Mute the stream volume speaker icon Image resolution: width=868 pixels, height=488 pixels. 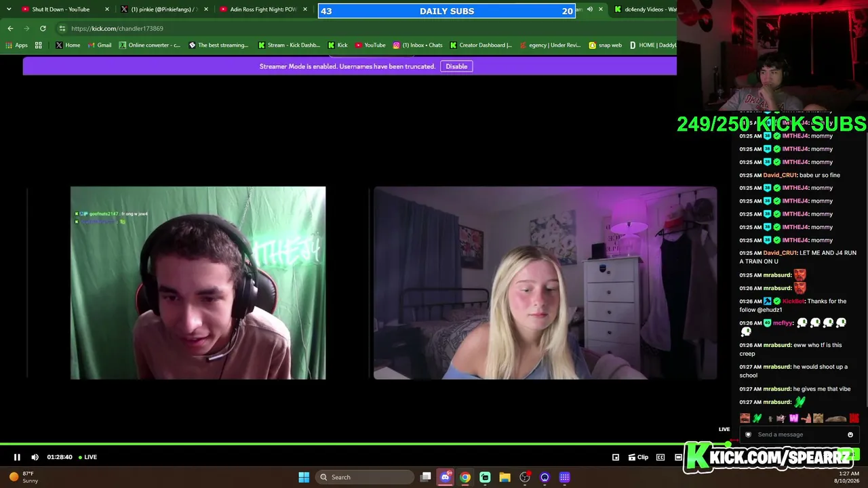[35, 457]
